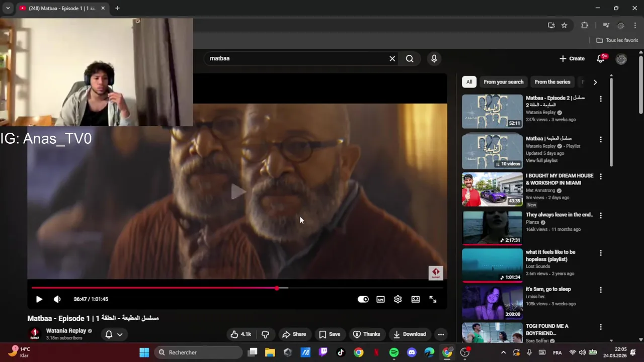Open options for the Miami dream house video

pyautogui.click(x=600, y=176)
